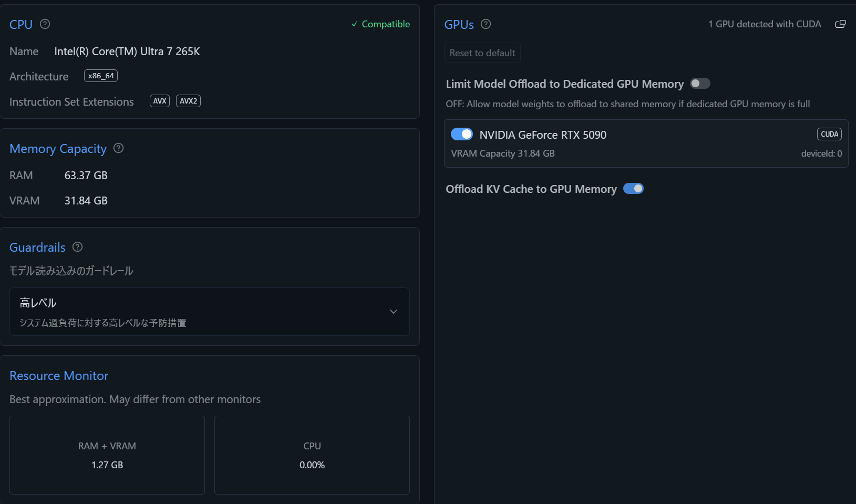
Task: Toggle Limit Model Offload to Dedicated GPU Memory
Action: (x=700, y=84)
